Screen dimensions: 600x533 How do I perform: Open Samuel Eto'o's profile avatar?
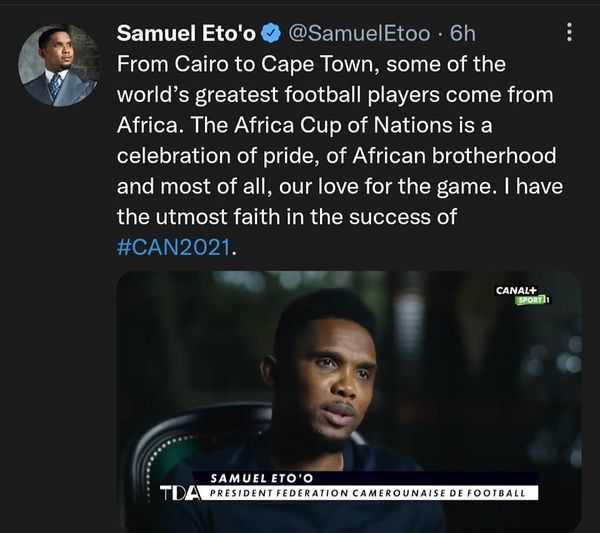pyautogui.click(x=59, y=66)
